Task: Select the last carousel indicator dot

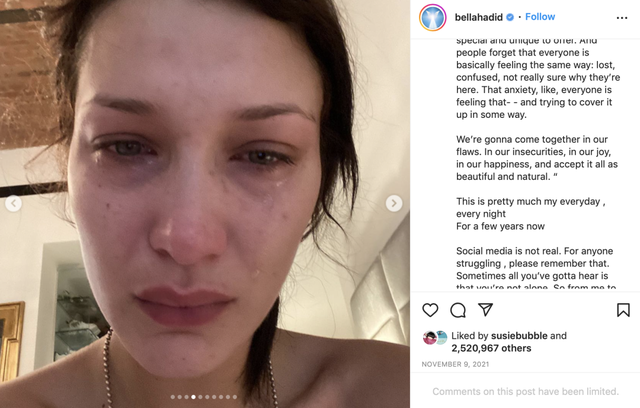Action: click(x=235, y=397)
